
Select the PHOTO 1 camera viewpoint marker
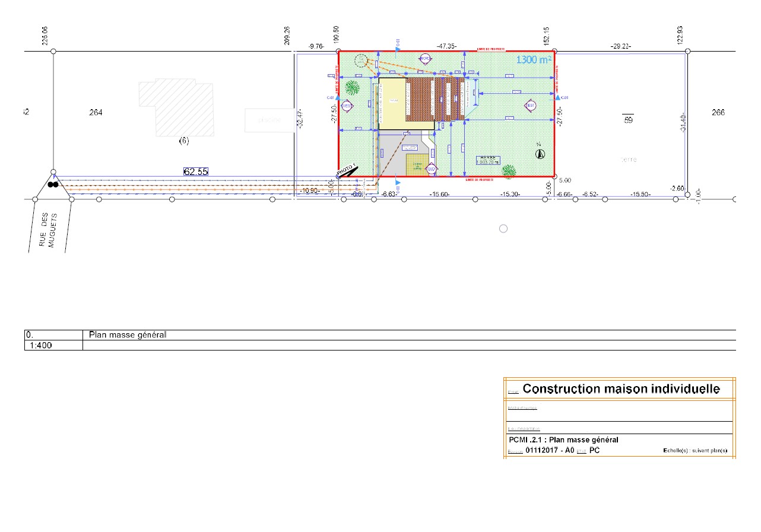(x=348, y=172)
